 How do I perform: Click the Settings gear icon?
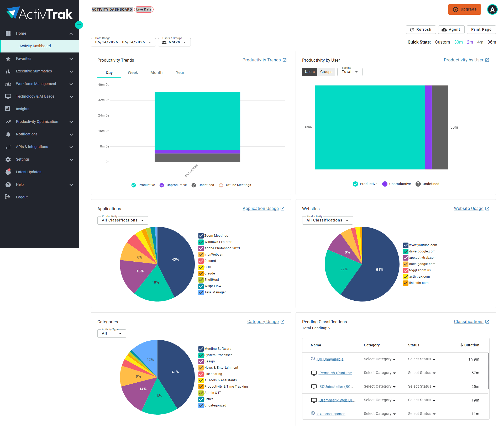pos(8,159)
